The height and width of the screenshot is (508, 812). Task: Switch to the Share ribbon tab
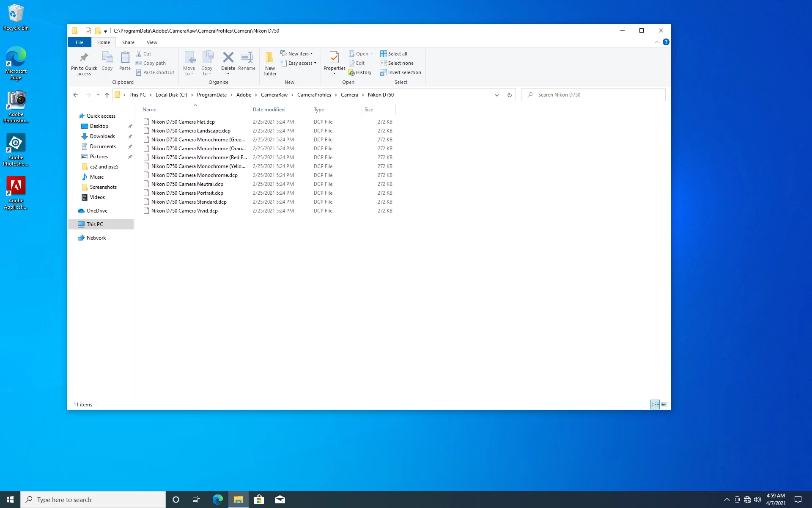point(128,42)
